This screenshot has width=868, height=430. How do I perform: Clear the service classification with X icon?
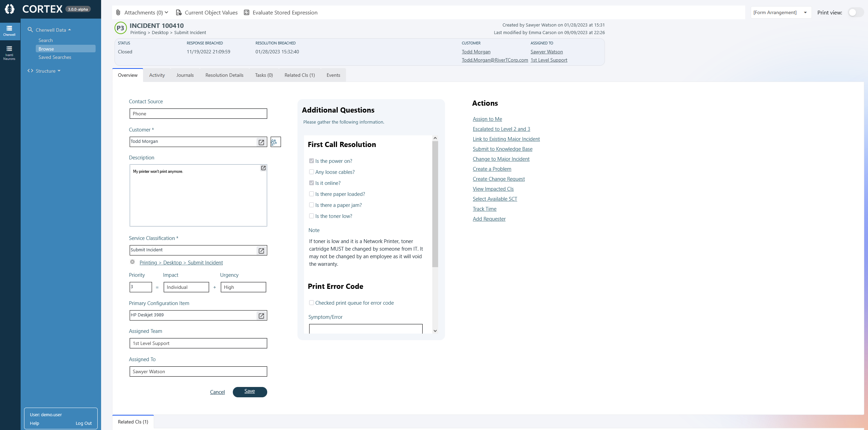(x=132, y=262)
